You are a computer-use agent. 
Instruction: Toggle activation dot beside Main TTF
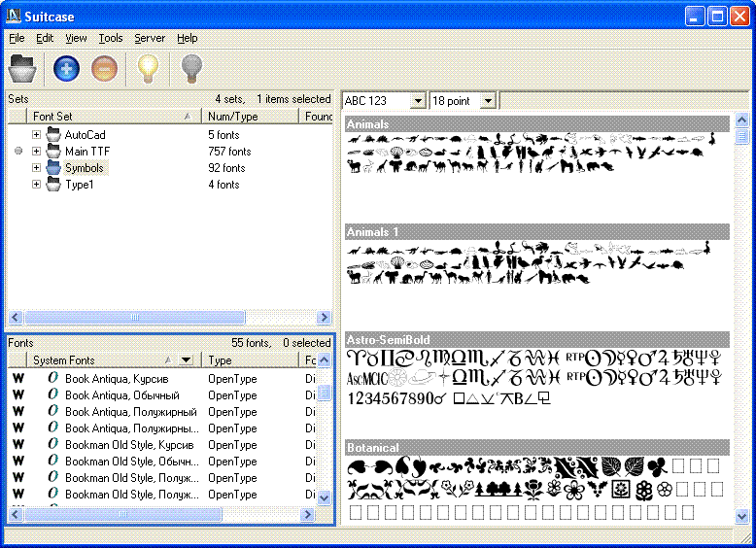point(18,151)
